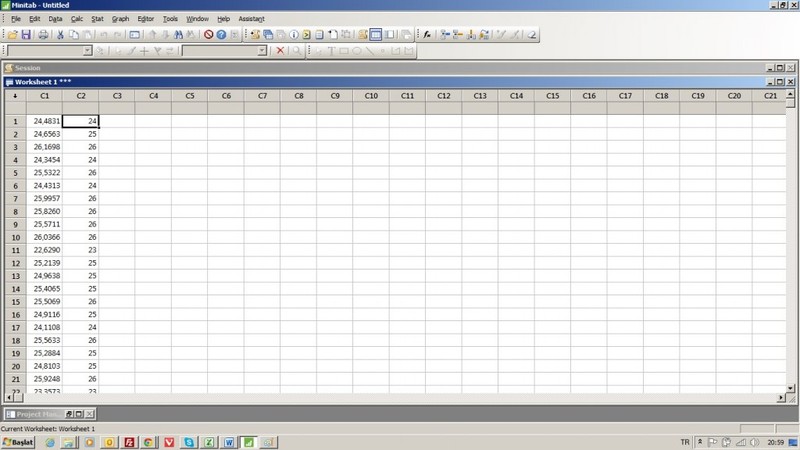Image resolution: width=800 pixels, height=450 pixels.
Task: Click the Open Project folder icon
Action: (12, 34)
